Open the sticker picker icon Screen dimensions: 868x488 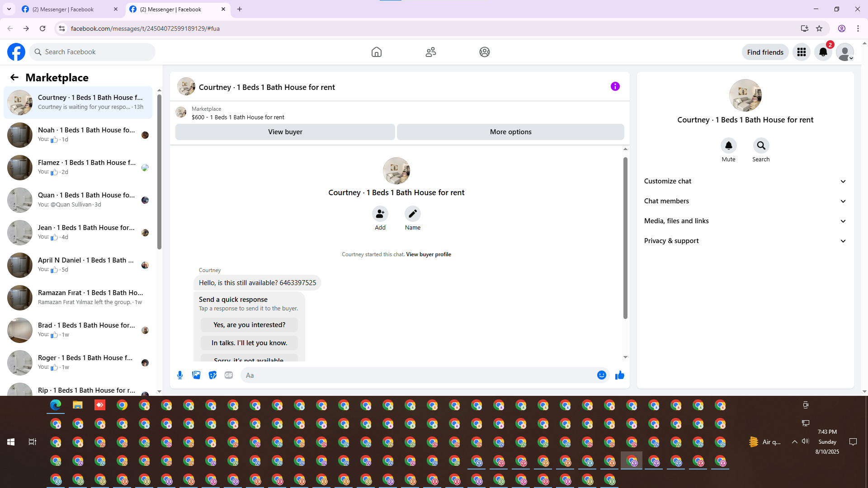[x=212, y=375]
